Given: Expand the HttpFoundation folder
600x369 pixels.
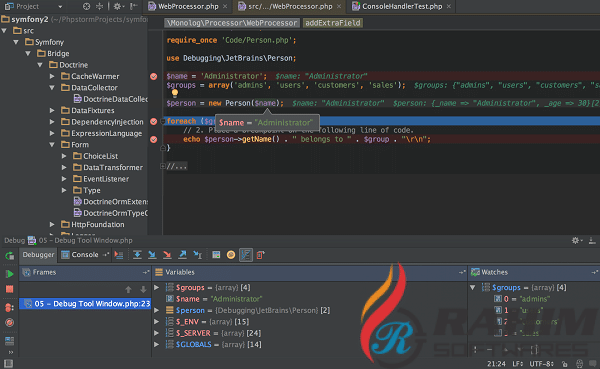Looking at the screenshot, I should 52,225.
